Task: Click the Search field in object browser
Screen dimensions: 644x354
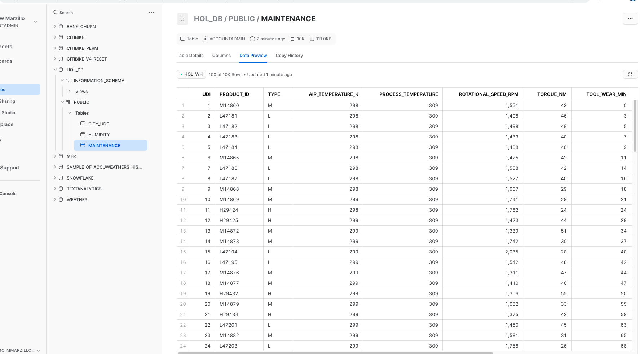Action: [97, 13]
